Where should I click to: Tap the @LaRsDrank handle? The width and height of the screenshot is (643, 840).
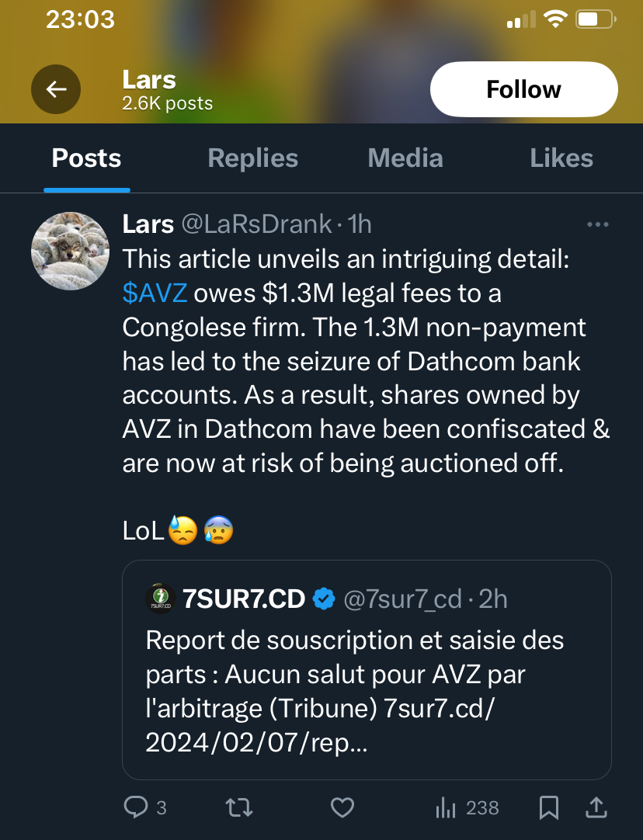click(256, 224)
